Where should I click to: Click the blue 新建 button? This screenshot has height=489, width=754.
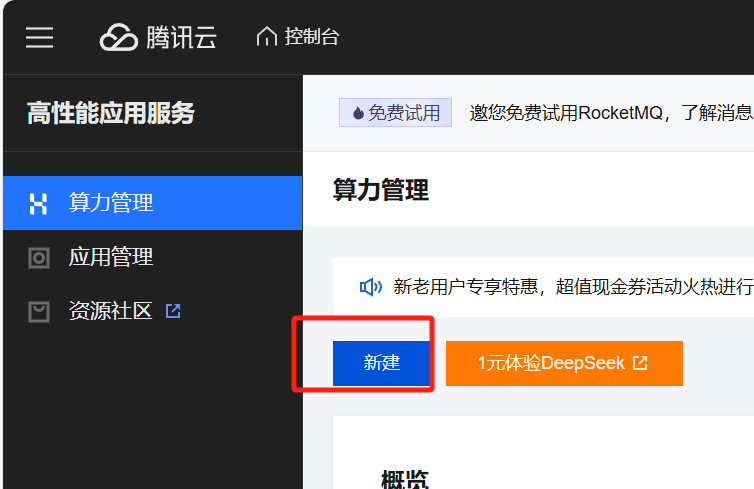tap(381, 363)
